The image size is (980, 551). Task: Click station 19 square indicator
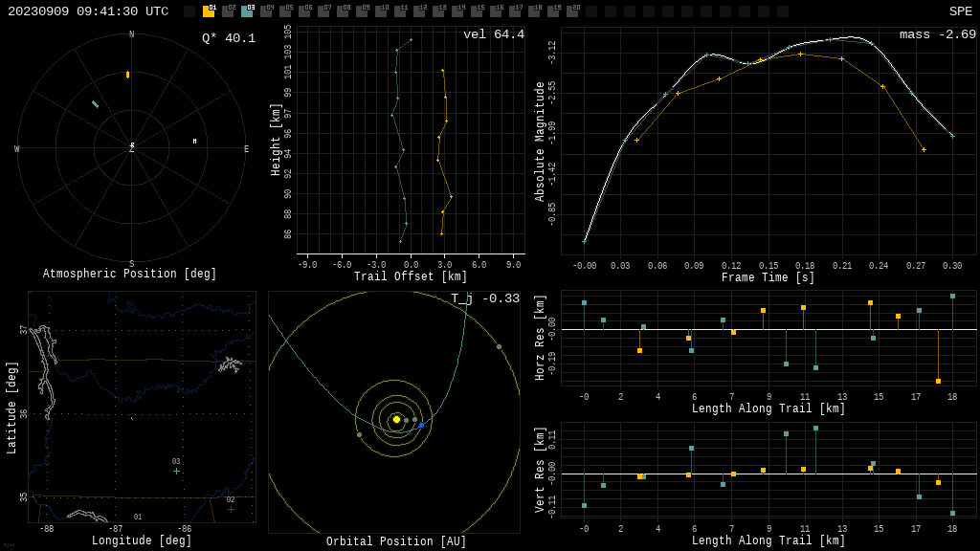tap(553, 11)
